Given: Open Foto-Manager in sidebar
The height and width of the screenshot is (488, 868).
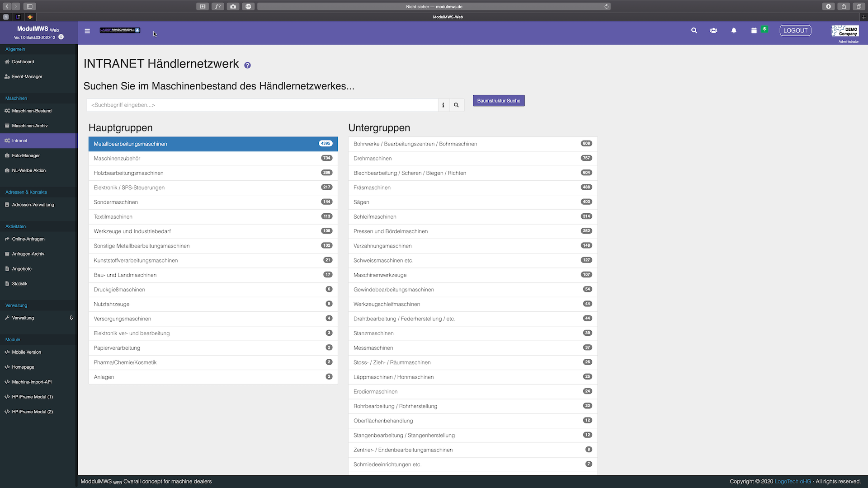Looking at the screenshot, I should (x=26, y=156).
